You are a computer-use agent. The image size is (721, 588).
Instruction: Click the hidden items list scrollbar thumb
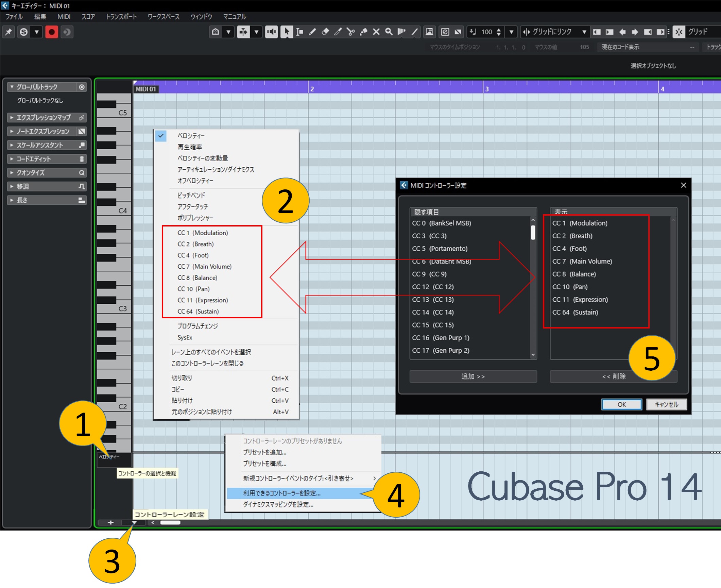click(x=533, y=233)
